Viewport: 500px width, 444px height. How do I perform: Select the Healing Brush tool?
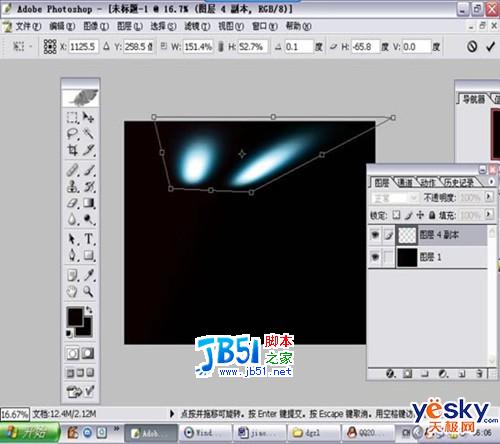[x=72, y=170]
